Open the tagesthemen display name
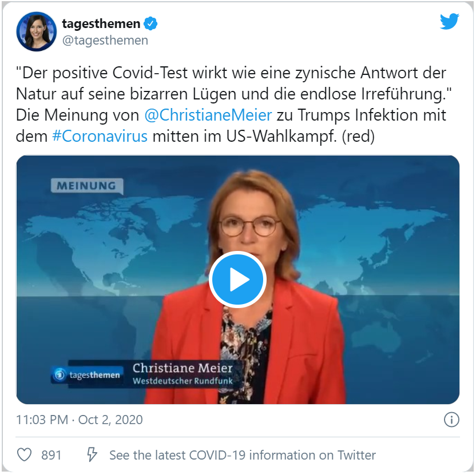 (x=101, y=24)
